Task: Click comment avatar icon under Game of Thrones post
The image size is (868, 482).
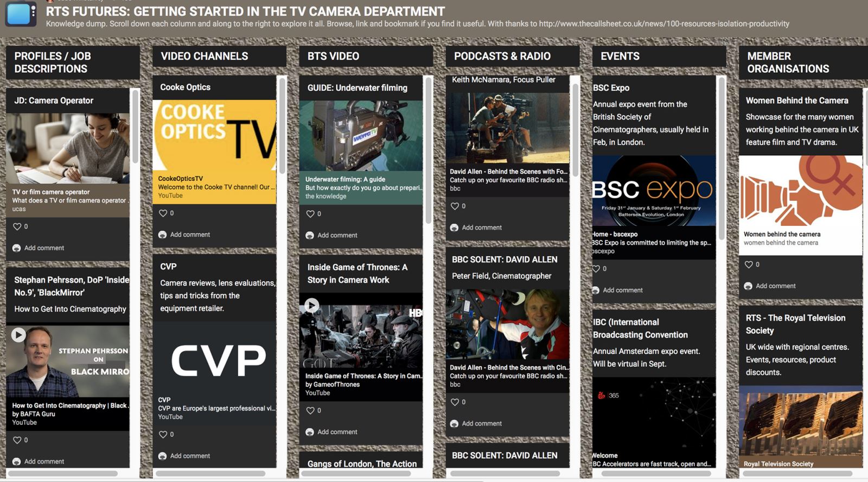Action: 310,432
